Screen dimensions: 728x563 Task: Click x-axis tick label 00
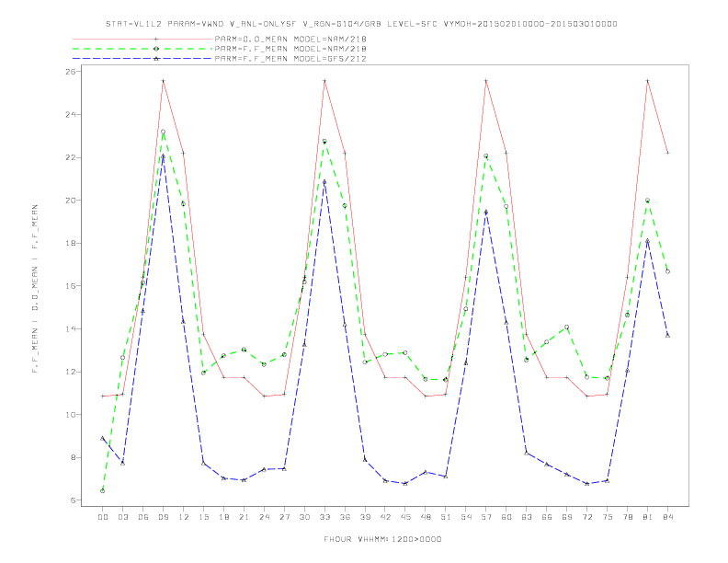103,517
